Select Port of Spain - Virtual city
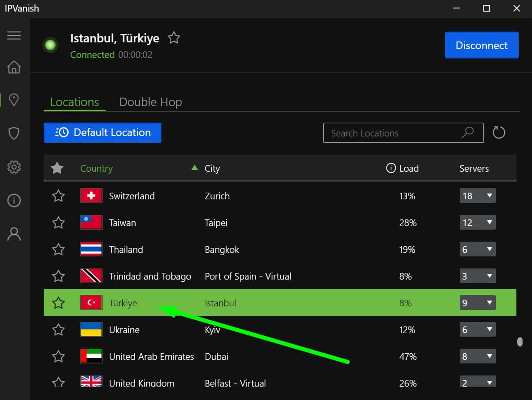 click(248, 276)
